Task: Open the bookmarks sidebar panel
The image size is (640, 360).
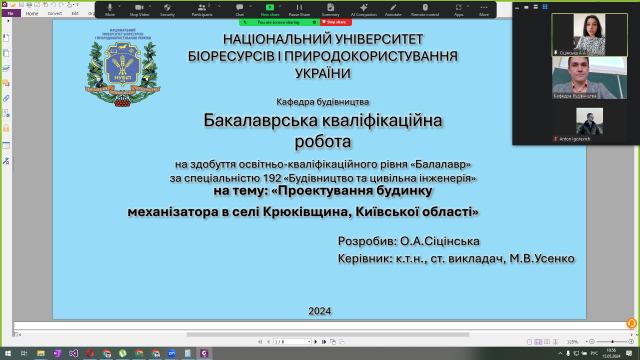Action: 6,38
